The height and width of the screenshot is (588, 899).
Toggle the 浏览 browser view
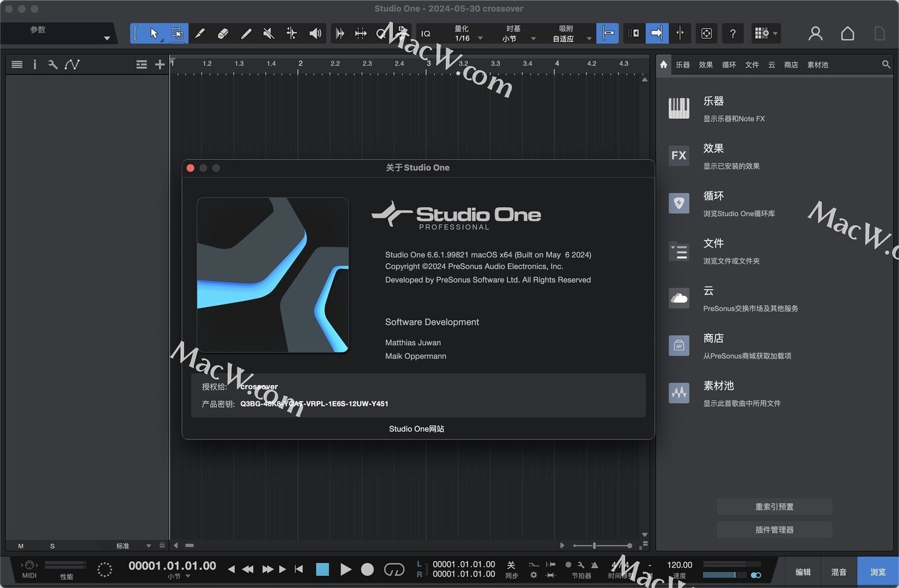tap(877, 572)
